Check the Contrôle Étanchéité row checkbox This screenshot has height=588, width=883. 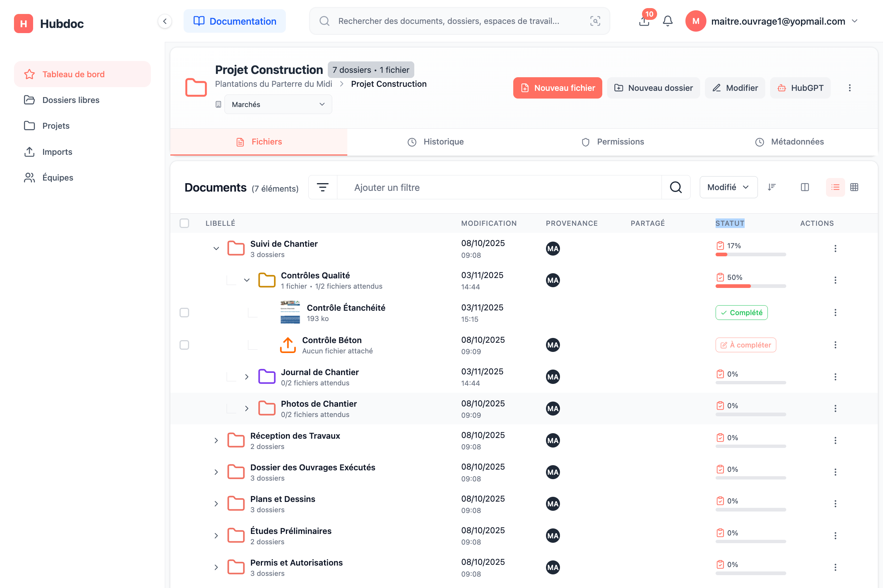click(184, 312)
